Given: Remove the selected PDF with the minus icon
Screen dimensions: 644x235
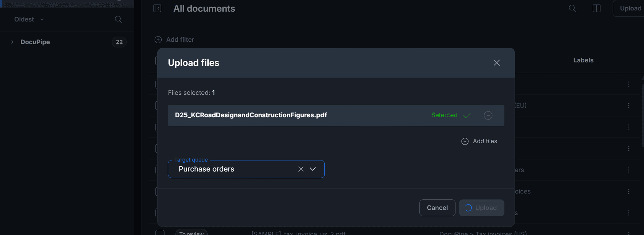Looking at the screenshot, I should [x=488, y=115].
